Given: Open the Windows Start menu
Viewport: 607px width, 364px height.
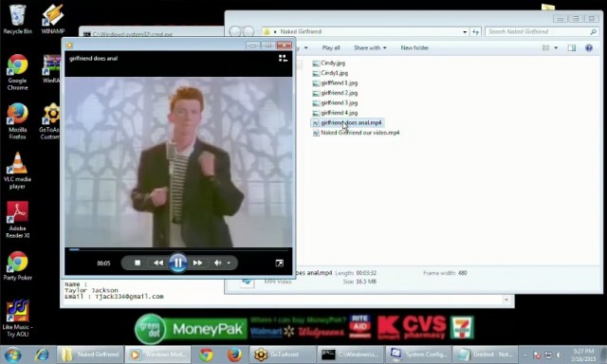Looking at the screenshot, I should pyautogui.click(x=12, y=355).
